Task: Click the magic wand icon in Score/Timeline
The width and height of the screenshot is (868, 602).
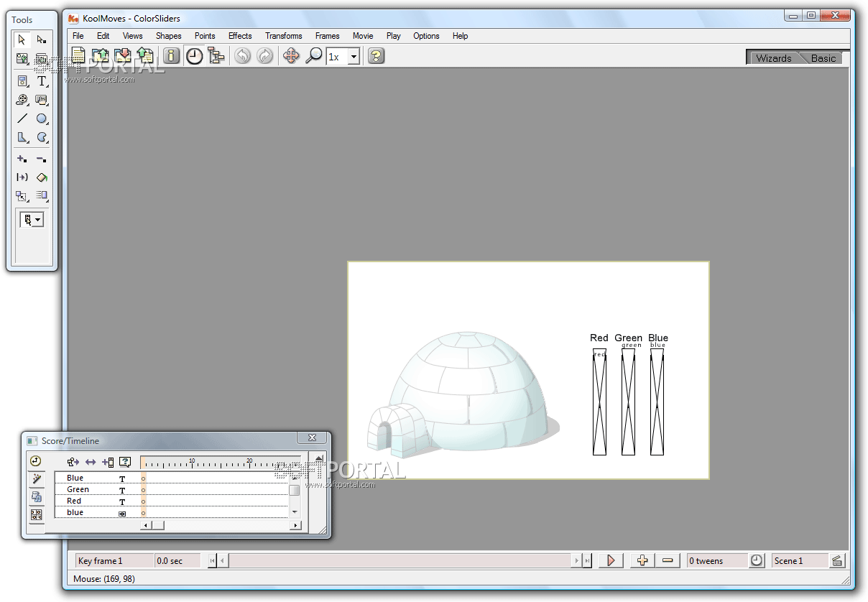Action: pyautogui.click(x=36, y=479)
